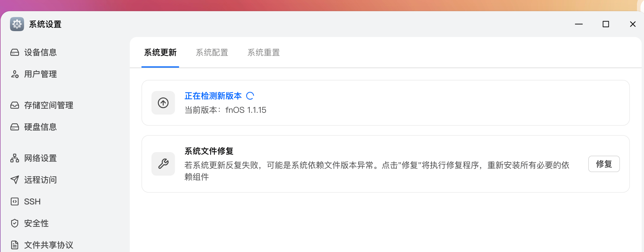Open Device Info (设备信息) in sidebar
Viewport: 644px width, 252px height.
click(x=40, y=53)
